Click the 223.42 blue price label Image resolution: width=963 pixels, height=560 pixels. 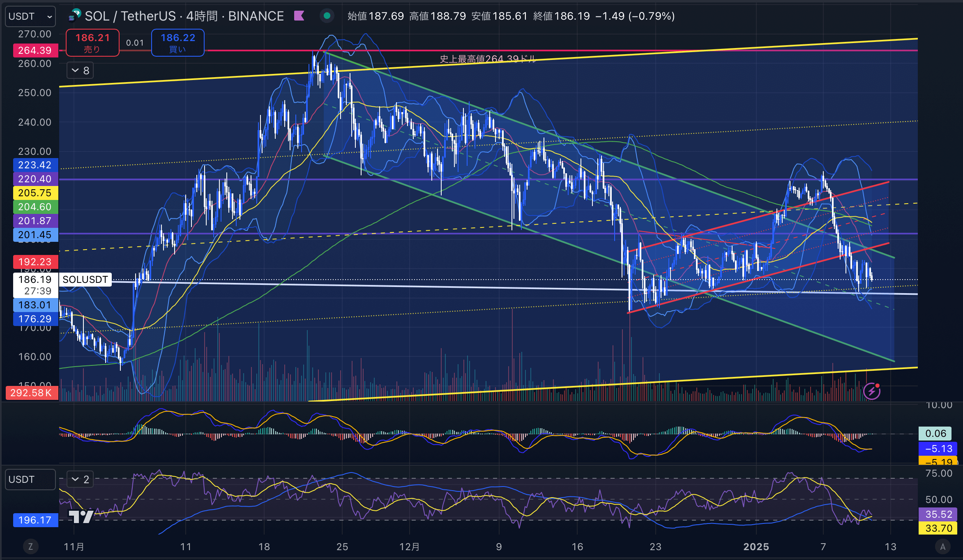point(35,165)
